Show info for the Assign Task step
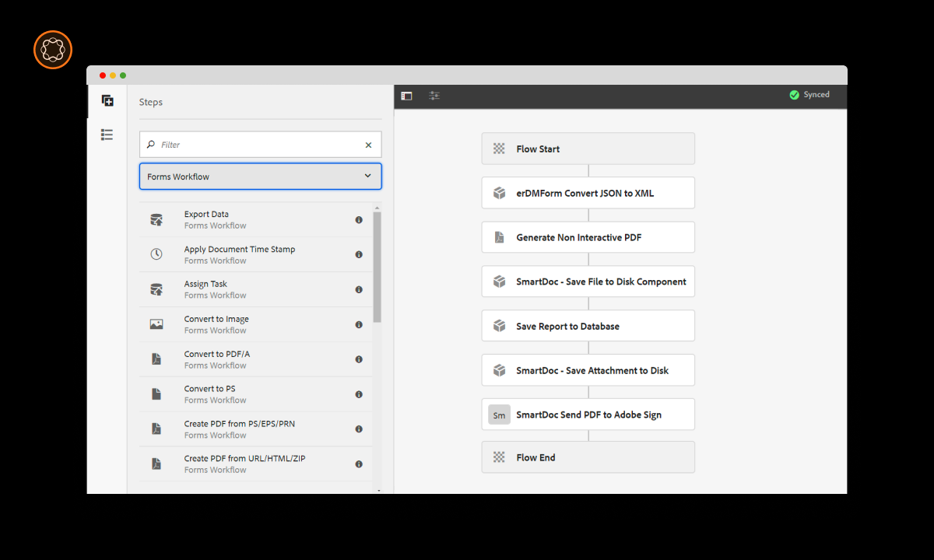The image size is (934, 560). 359,289
